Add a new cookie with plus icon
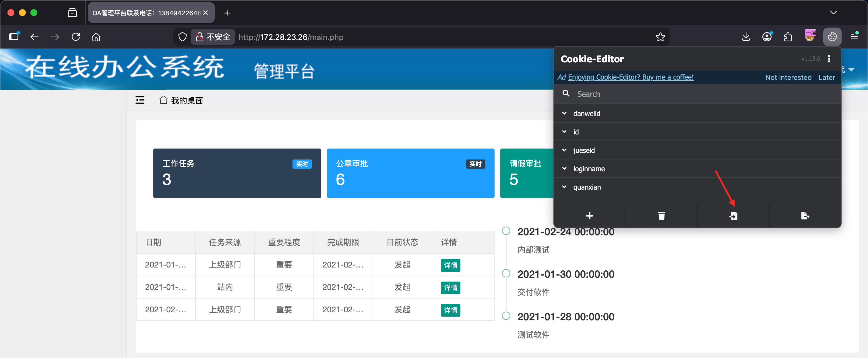This screenshot has width=868, height=358. (589, 215)
